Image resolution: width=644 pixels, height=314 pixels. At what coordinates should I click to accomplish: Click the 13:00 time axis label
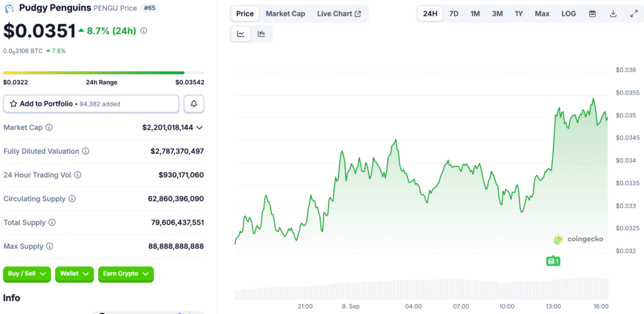553,306
